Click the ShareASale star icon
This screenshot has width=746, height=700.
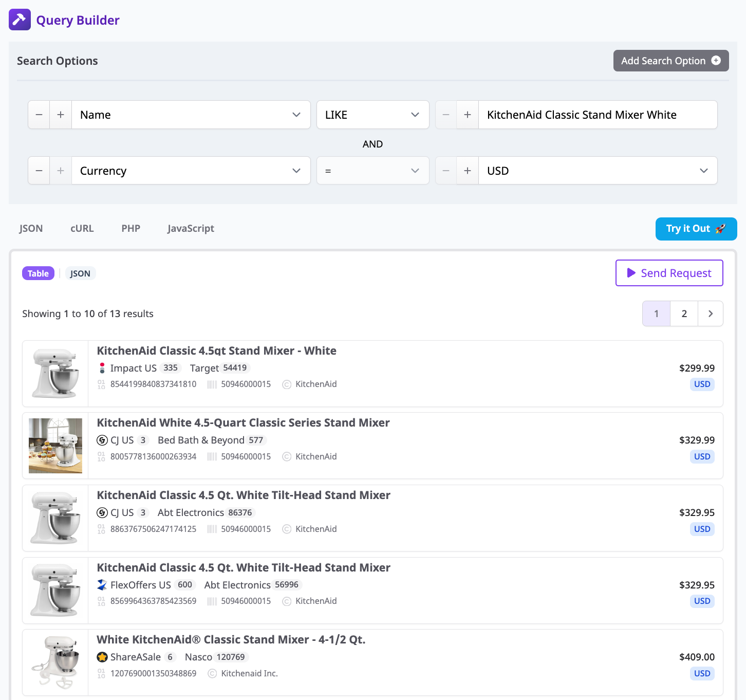coord(102,657)
